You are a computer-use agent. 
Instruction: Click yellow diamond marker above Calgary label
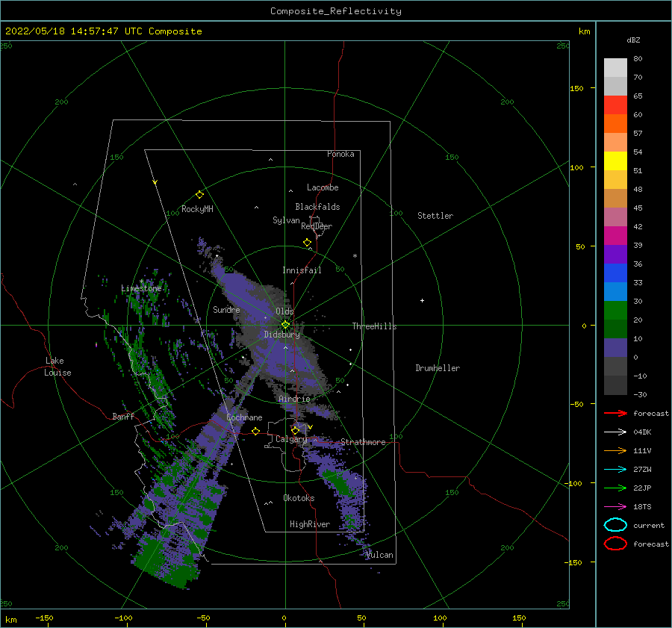coord(295,430)
